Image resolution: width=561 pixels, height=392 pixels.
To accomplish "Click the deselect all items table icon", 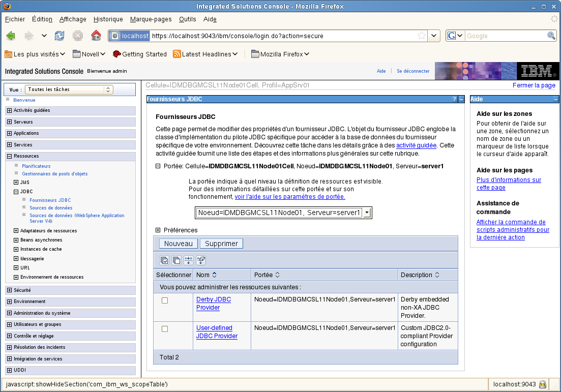I will (176, 260).
